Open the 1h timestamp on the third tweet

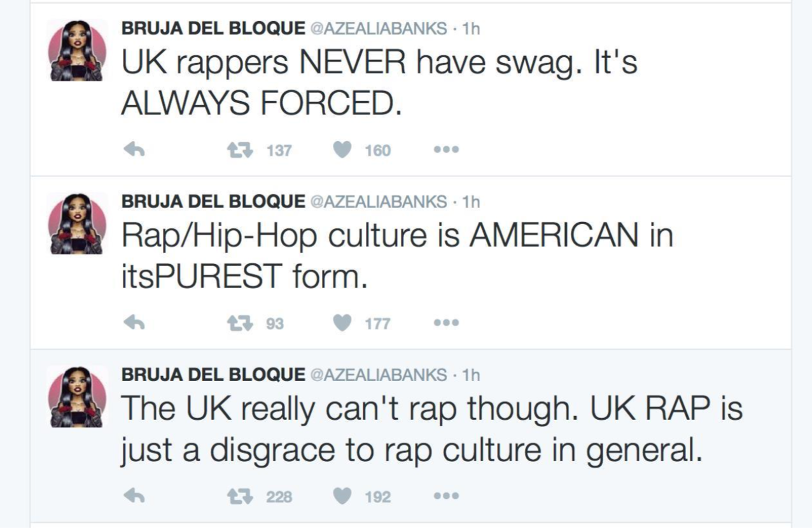pos(471,375)
